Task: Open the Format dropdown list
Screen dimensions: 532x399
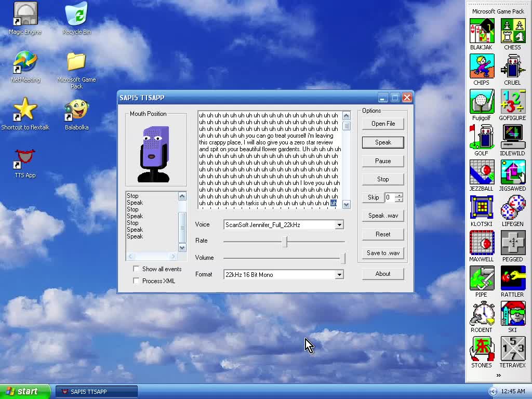Action: pos(339,274)
